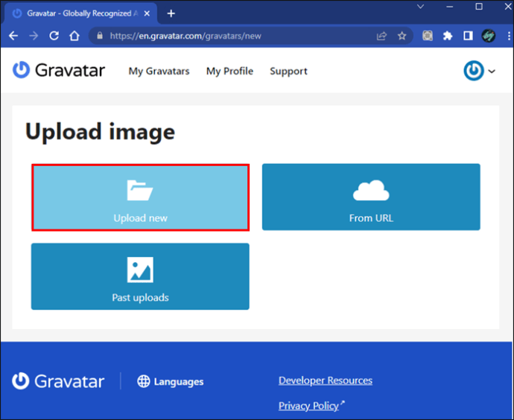The image size is (514, 420).
Task: Reload the page
Action: [x=54, y=36]
